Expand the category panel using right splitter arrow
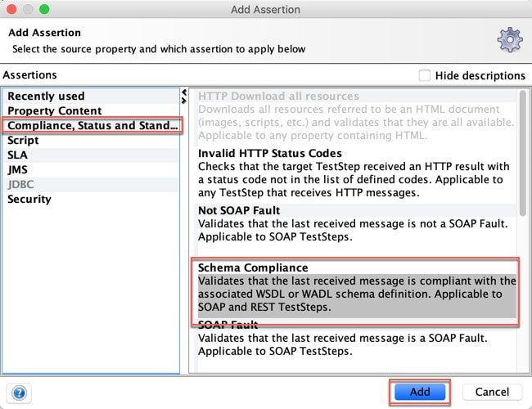Screen dimensions: 532x409 184,101
